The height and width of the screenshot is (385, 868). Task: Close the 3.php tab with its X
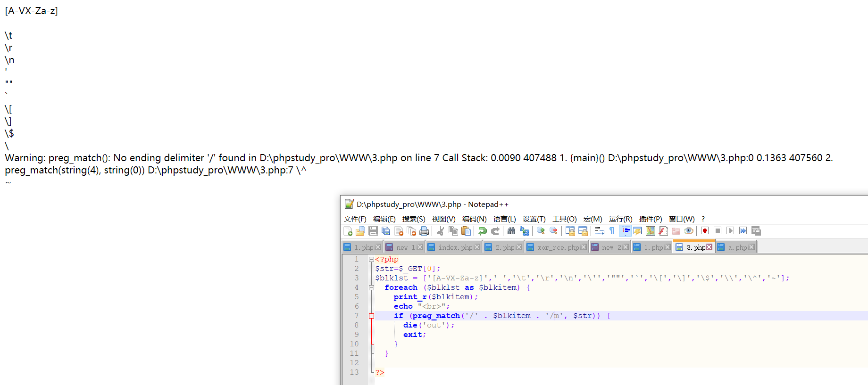pyautogui.click(x=709, y=247)
